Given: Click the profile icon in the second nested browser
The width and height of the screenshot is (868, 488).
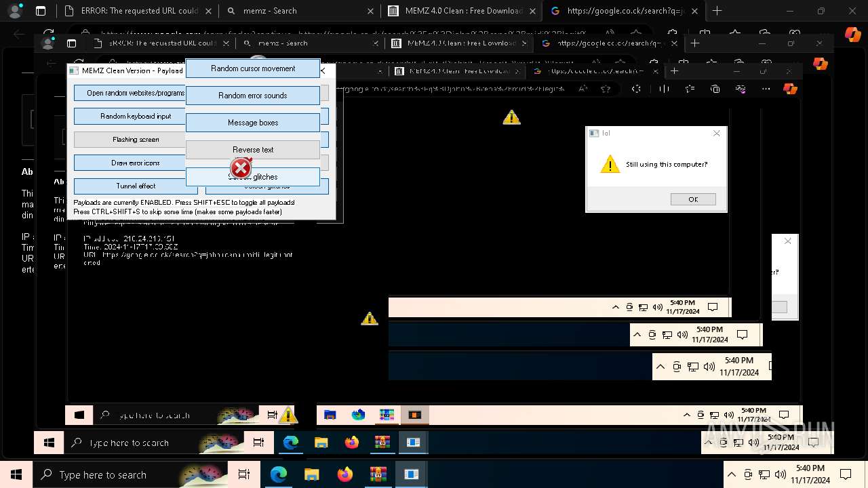Looking at the screenshot, I should click(47, 43).
